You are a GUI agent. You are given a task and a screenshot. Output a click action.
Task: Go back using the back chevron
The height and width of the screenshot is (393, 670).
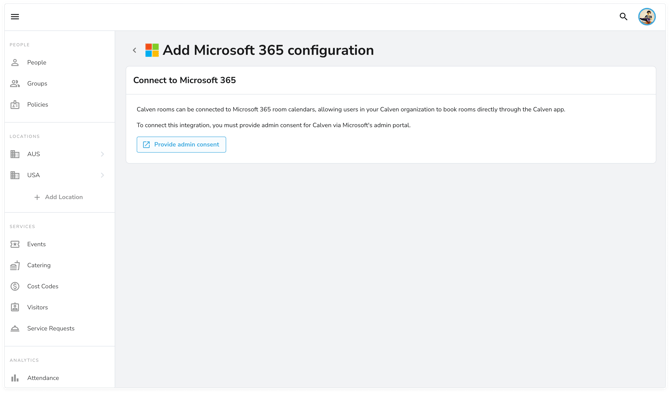pos(135,50)
